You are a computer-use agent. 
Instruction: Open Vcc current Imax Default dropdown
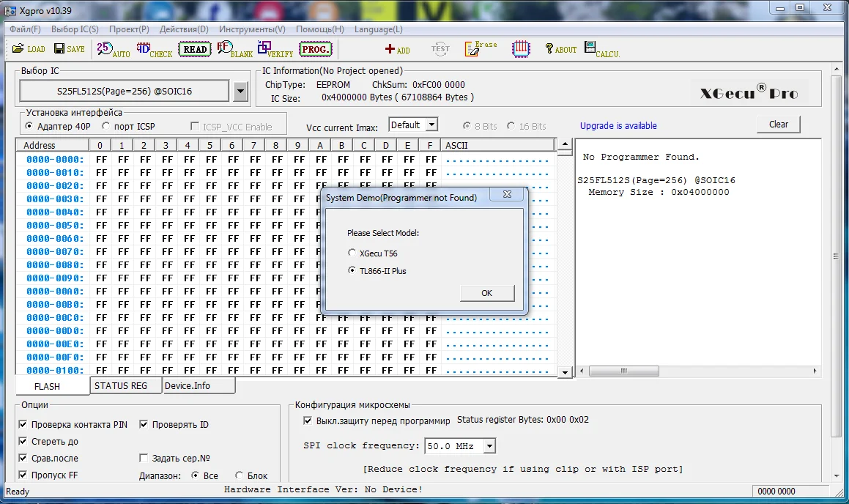click(x=431, y=125)
